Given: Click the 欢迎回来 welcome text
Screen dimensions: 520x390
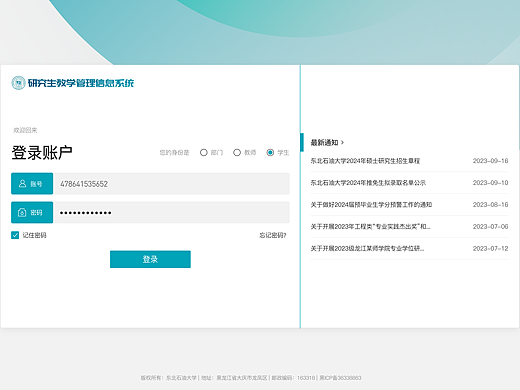Looking at the screenshot, I should tap(25, 130).
